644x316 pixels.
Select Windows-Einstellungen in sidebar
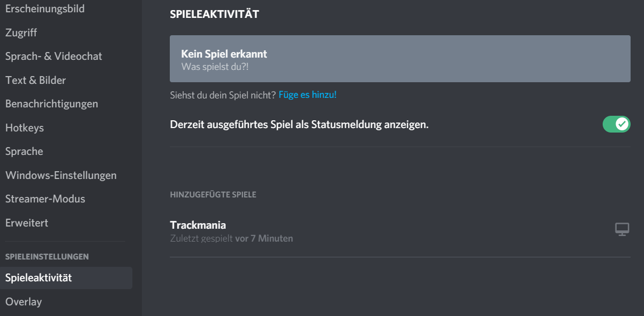61,176
